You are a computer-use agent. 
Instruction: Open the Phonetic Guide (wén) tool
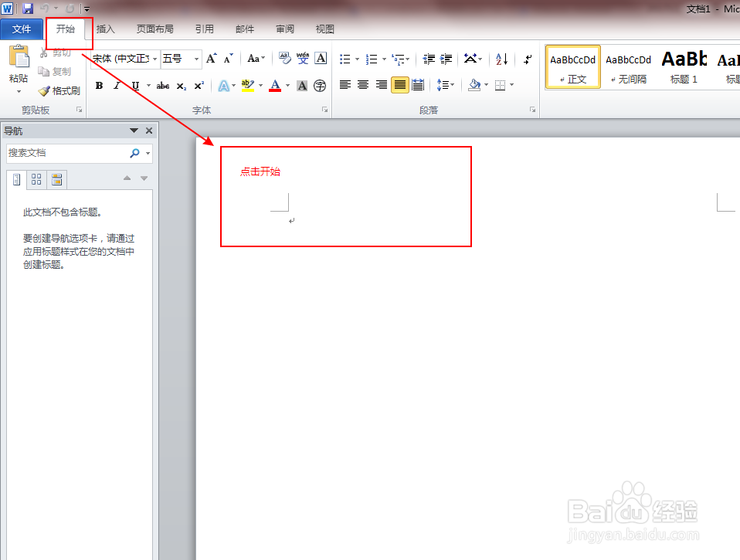(x=303, y=59)
